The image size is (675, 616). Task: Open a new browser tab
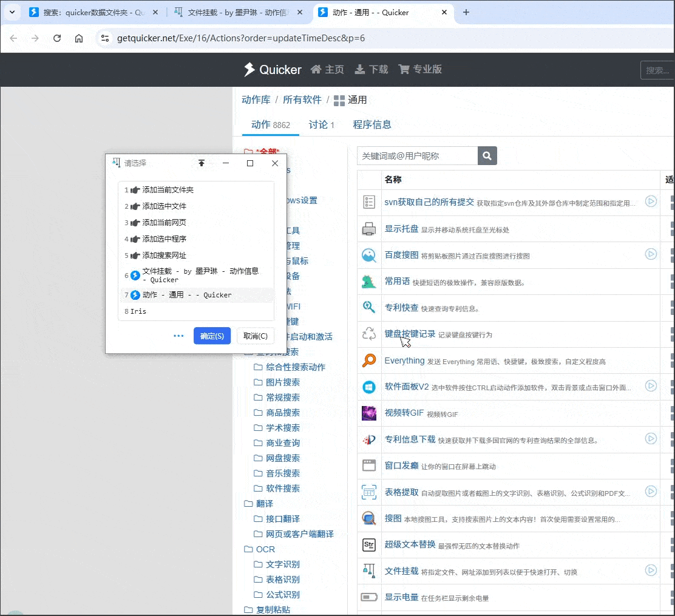point(466,13)
